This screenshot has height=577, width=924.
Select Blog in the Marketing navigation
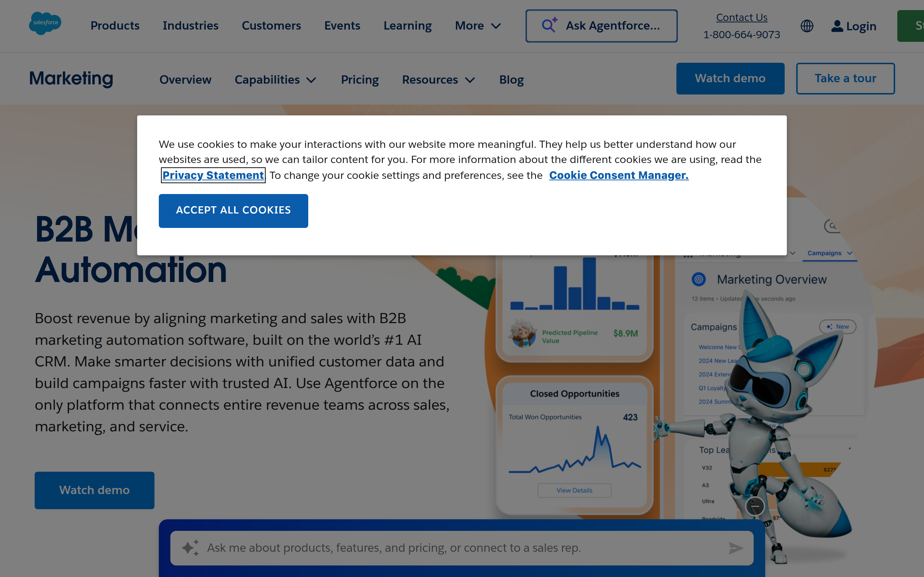point(511,80)
